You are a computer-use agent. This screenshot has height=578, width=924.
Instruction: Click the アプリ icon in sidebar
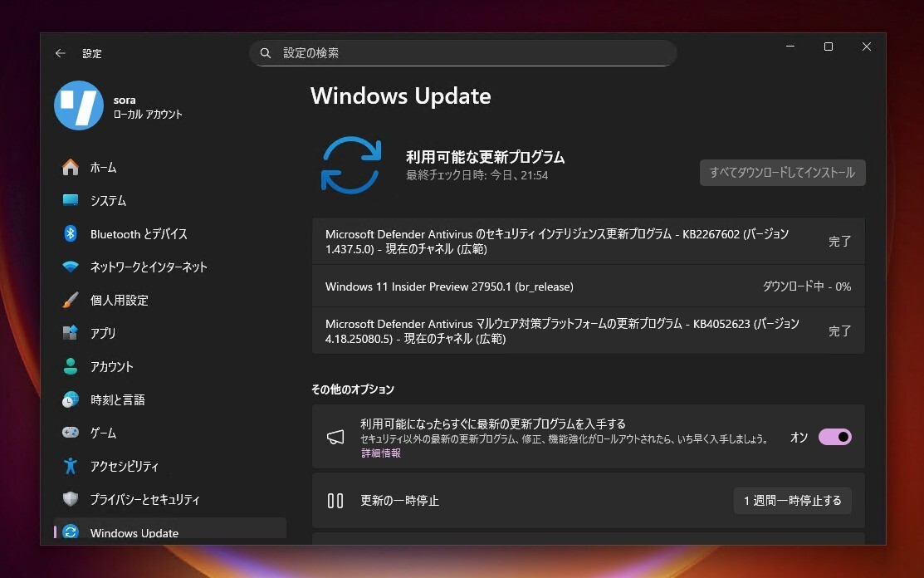point(71,333)
